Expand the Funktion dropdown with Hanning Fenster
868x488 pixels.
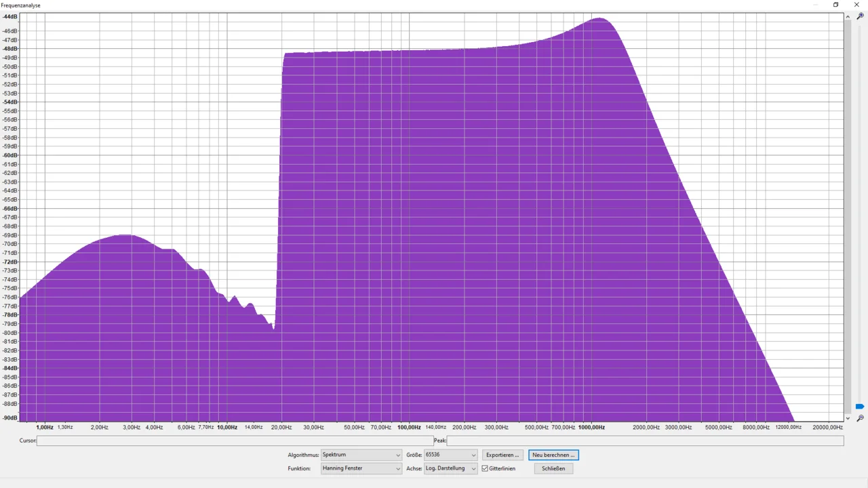(x=361, y=468)
